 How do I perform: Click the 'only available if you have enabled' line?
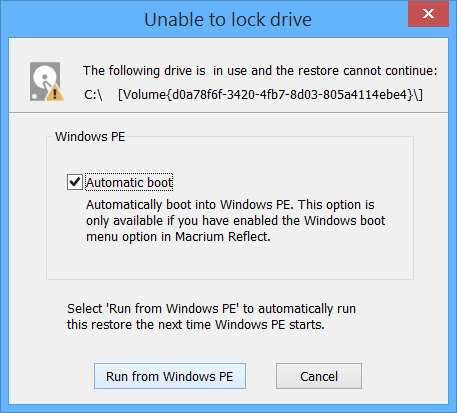235,221
